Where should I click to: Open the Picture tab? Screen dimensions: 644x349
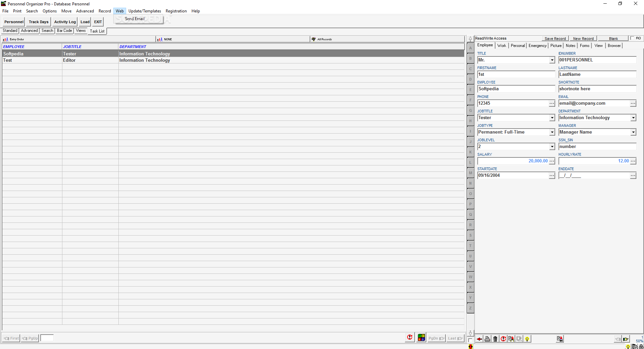click(556, 46)
